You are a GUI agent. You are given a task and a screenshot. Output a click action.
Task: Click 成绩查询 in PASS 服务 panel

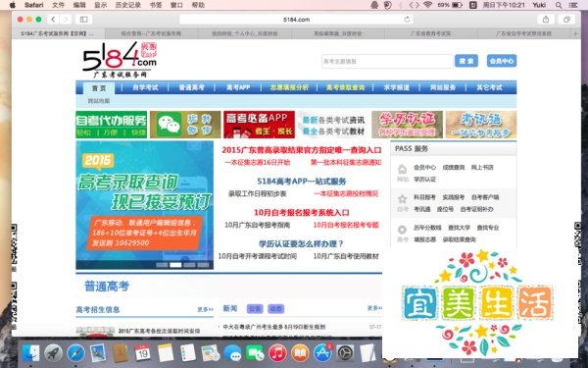pos(454,168)
